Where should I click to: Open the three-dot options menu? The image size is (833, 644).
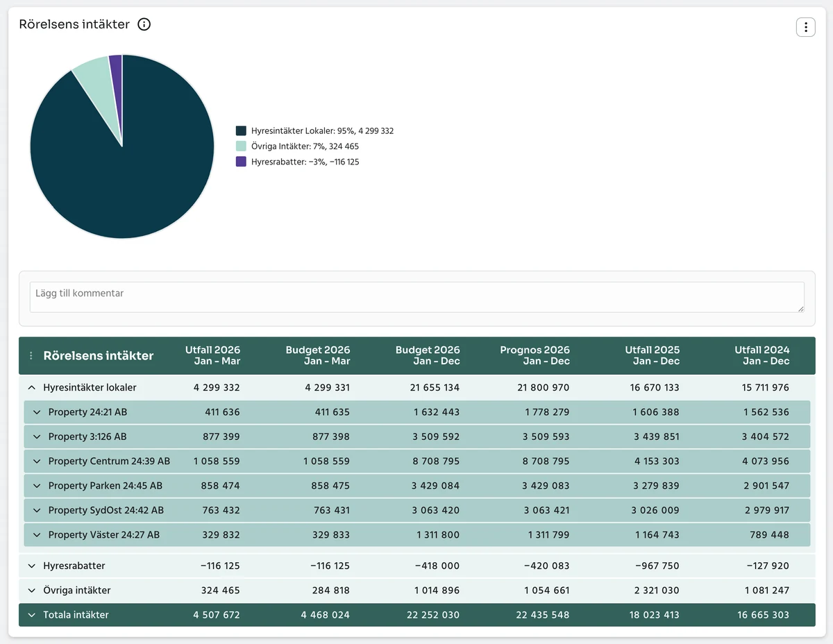pos(805,27)
